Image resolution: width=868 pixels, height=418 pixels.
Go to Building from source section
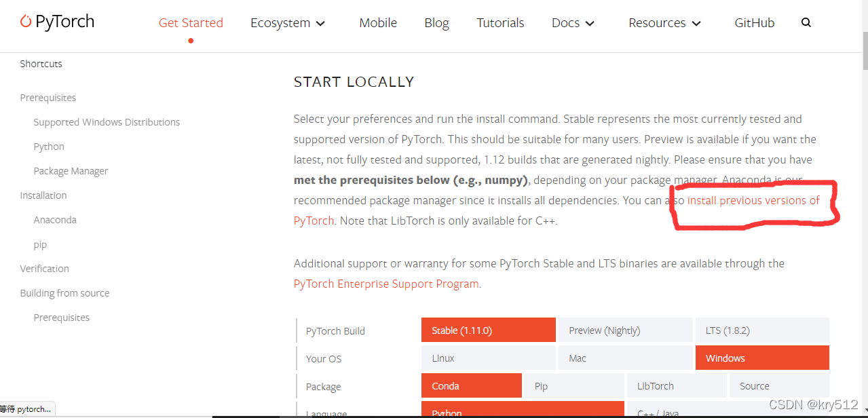[x=64, y=293]
